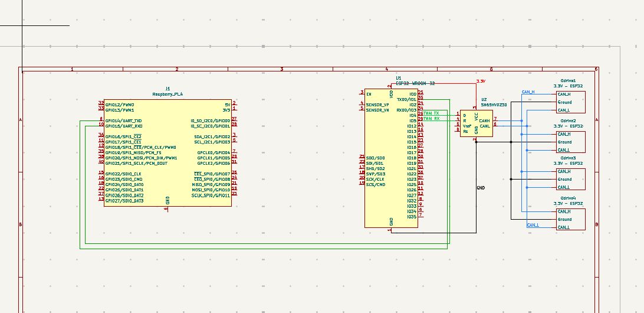Click the GND net label text

481,188
